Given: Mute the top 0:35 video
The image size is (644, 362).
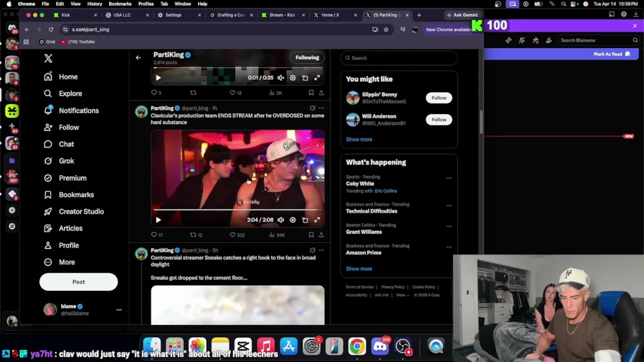Looking at the screenshot, I should 281,78.
